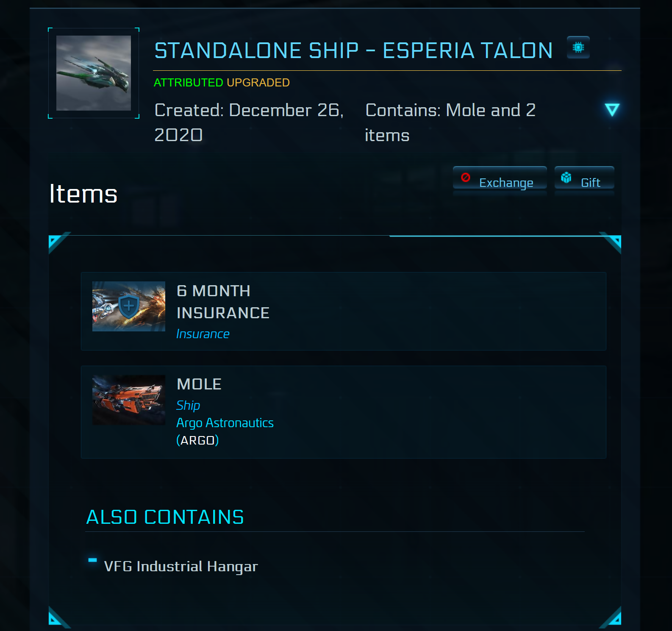Open the Esperia Talon ship thumbnail

[94, 73]
